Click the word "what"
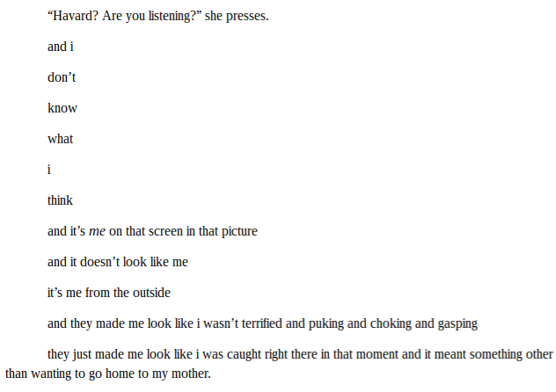 click(61, 139)
